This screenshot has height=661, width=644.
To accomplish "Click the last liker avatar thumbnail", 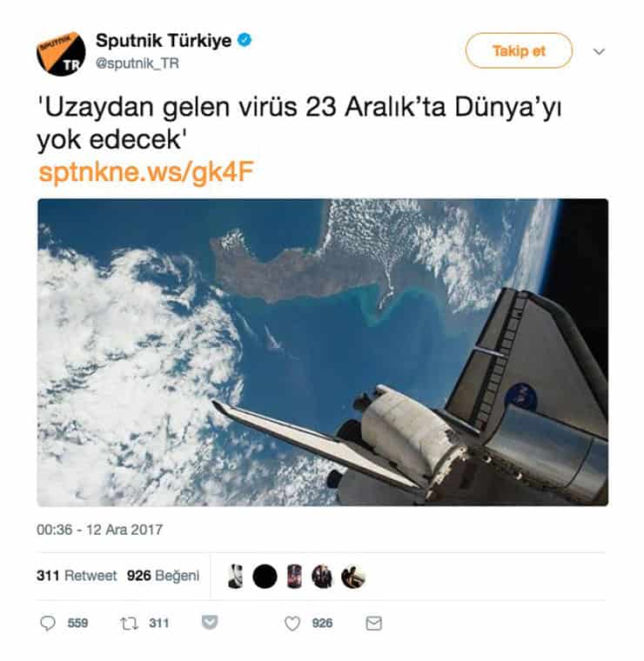I will click(x=353, y=577).
